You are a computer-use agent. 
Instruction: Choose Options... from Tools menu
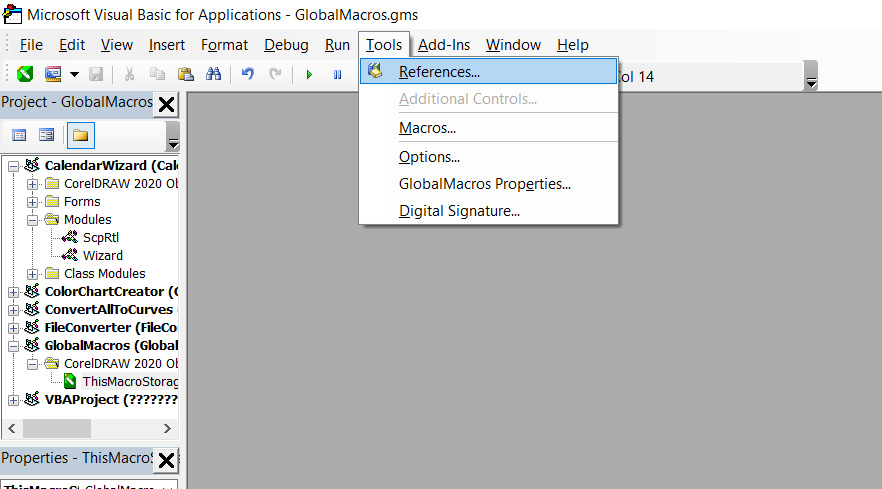click(x=488, y=157)
